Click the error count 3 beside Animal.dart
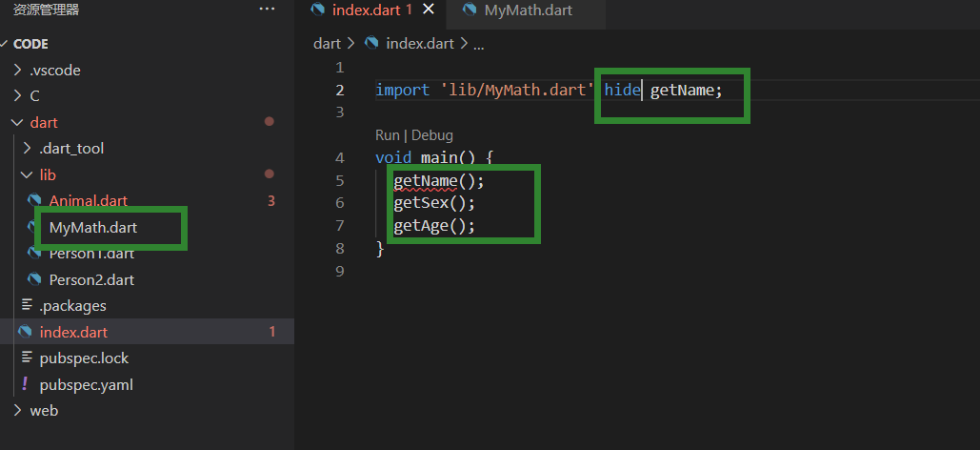980x450 pixels. 271,201
